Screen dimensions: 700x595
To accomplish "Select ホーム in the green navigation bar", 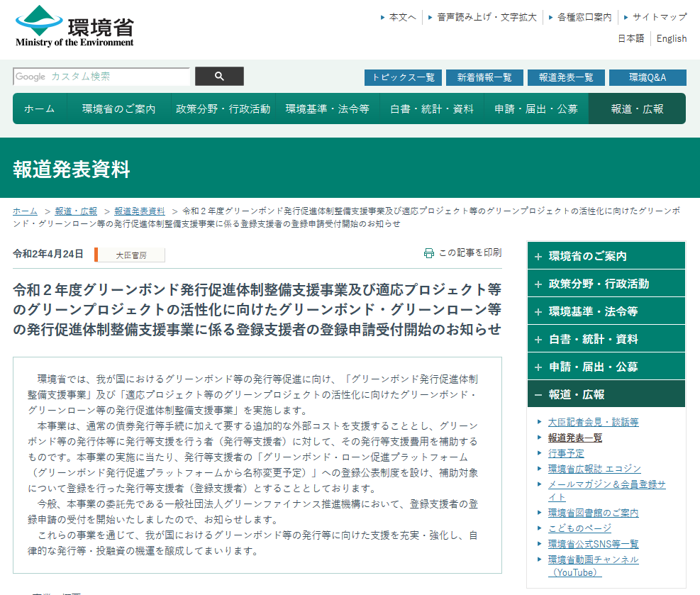I will click(39, 110).
